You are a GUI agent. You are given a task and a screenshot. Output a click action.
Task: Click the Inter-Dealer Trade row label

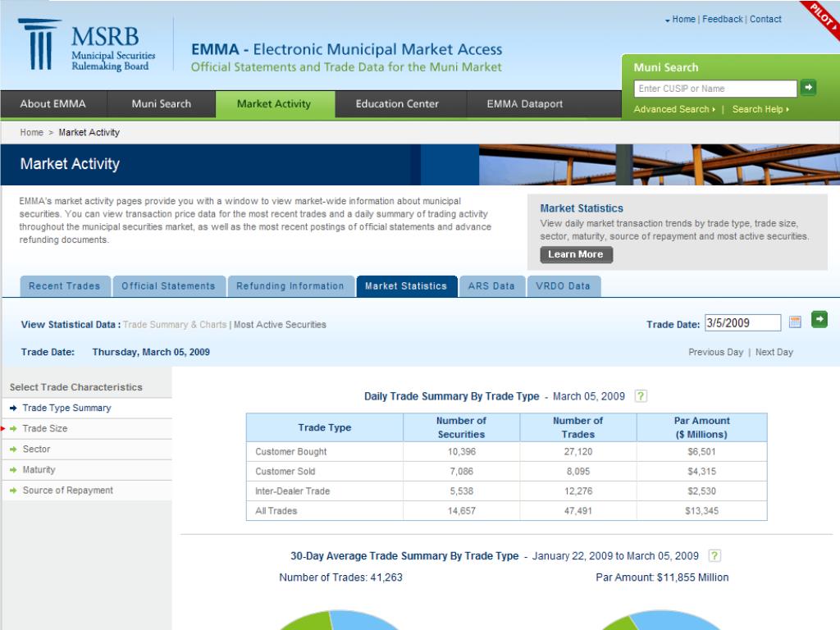point(293,491)
